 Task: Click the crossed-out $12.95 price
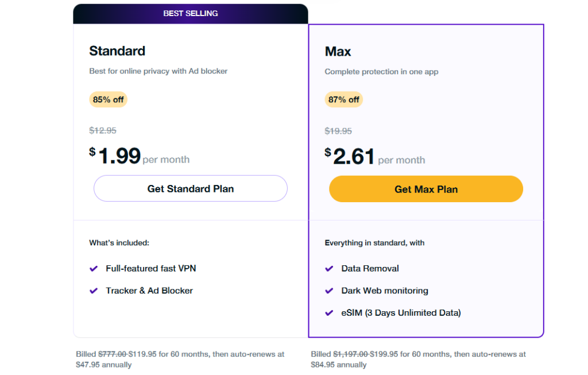[103, 130]
